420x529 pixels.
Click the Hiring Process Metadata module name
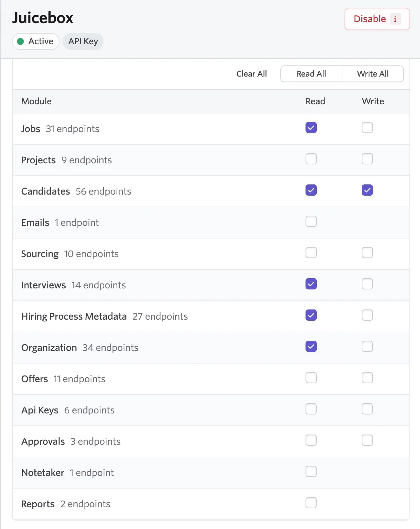click(x=74, y=316)
